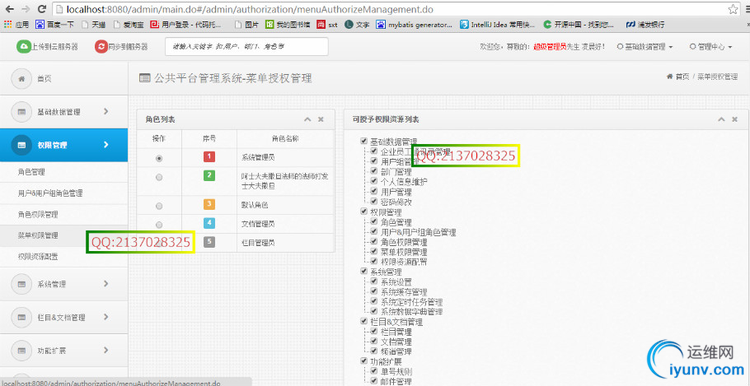Viewport: 750px width, 386px height.
Task: Click the 上传到云服务器 button
Action: click(47, 46)
